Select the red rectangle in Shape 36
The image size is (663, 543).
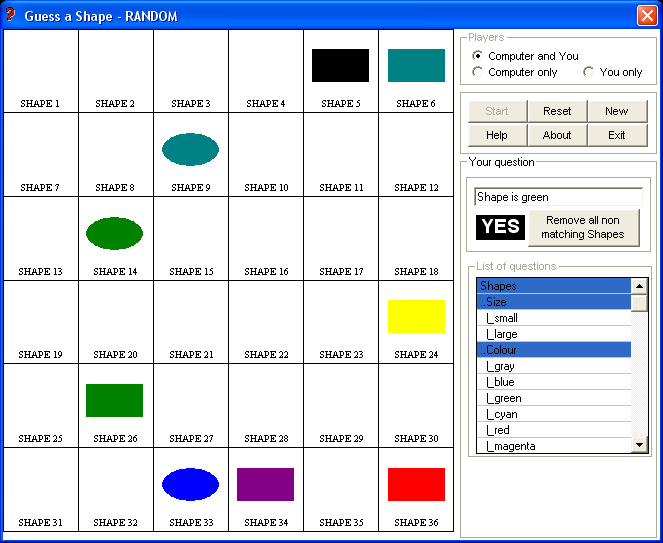click(x=416, y=484)
